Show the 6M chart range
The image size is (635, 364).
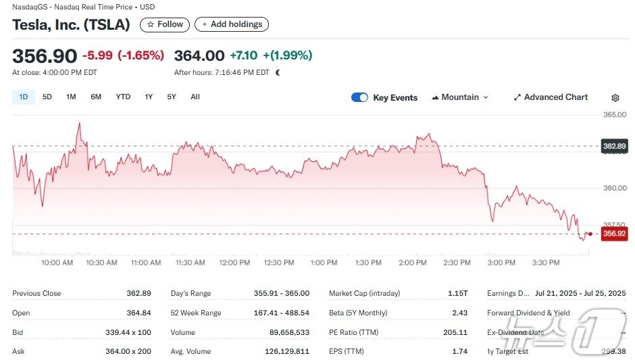(96, 97)
